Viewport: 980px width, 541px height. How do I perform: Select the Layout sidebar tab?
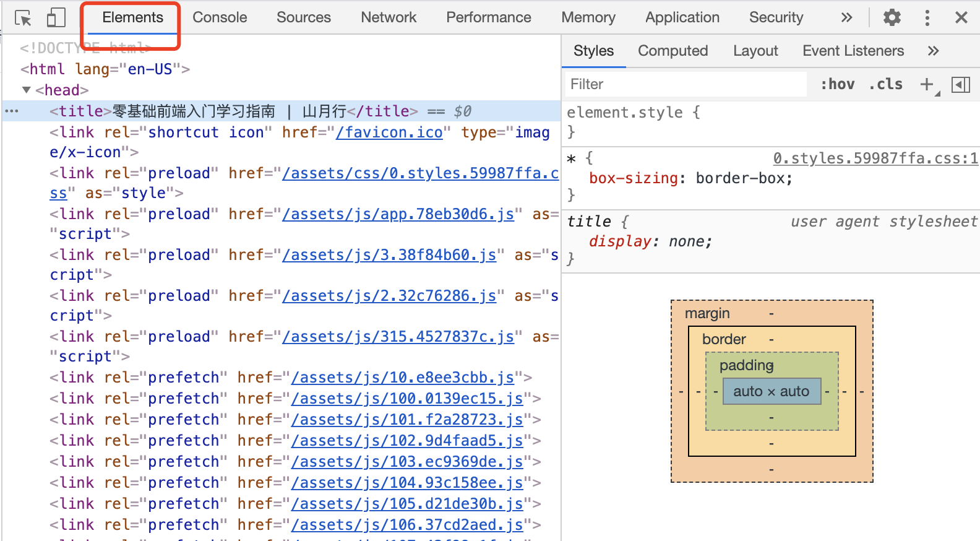755,51
